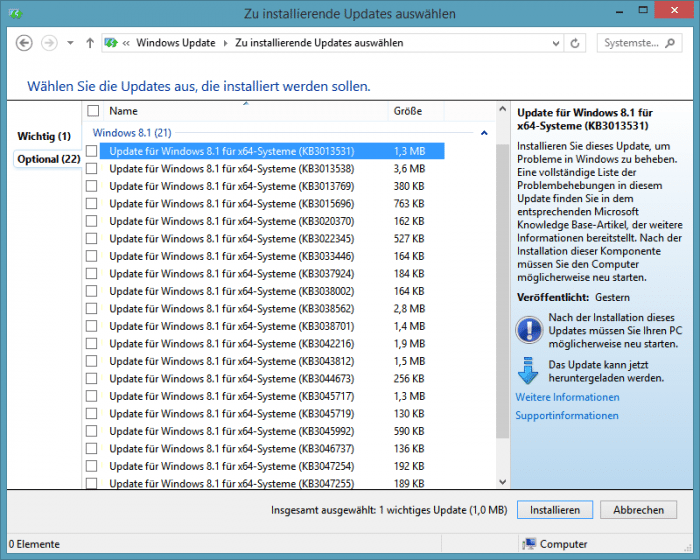Image resolution: width=700 pixels, height=560 pixels.
Task: Select the Wichtig (1) tab
Action: [x=44, y=136]
